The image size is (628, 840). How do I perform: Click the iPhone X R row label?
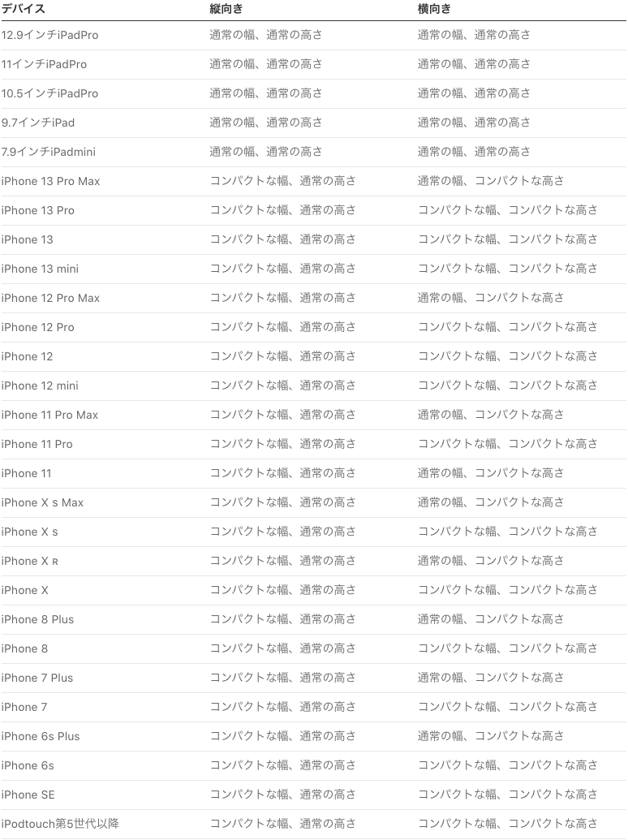click(x=29, y=561)
